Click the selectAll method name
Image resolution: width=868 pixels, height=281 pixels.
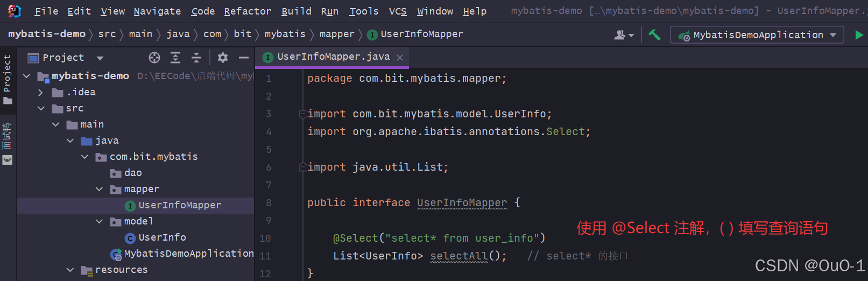[x=459, y=256]
